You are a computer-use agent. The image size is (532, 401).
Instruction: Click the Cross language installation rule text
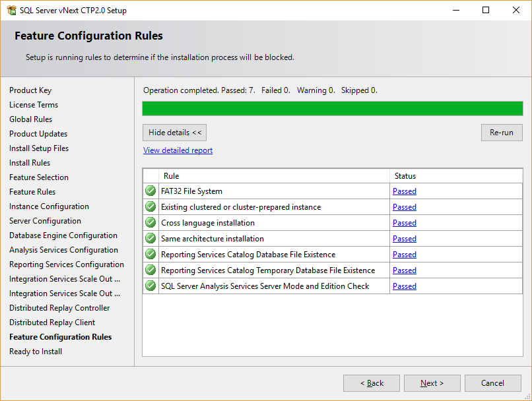(208, 223)
